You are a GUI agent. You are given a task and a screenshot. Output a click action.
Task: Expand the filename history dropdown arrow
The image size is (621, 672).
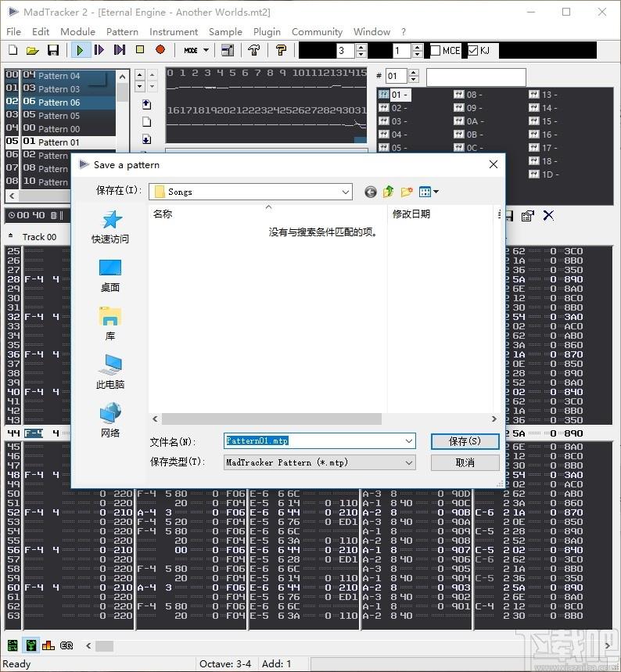409,441
